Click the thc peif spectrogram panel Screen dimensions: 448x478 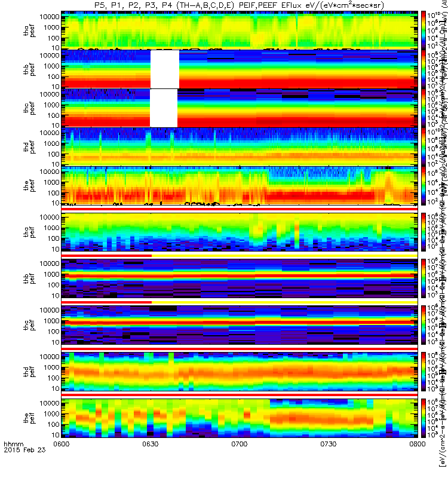pos(240,325)
